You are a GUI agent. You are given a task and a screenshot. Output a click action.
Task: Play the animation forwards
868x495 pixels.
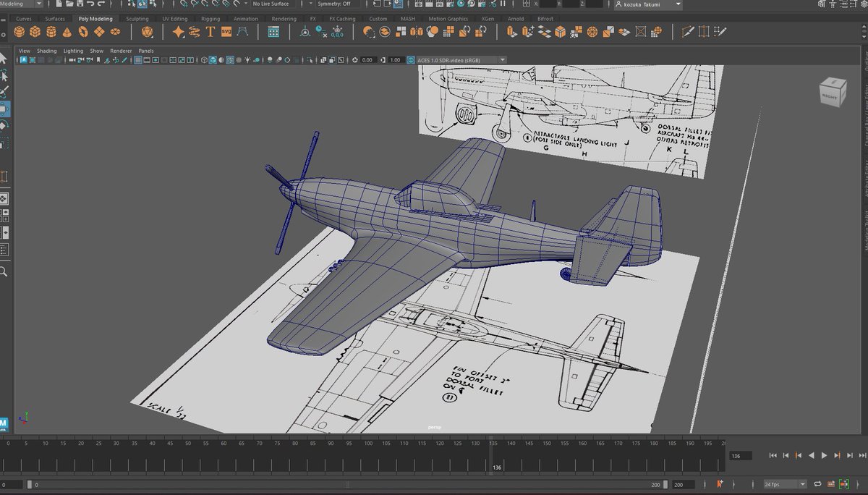pos(824,455)
